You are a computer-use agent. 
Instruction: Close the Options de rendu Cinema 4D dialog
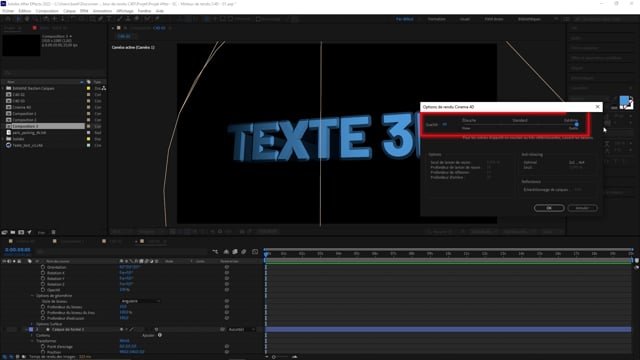[598, 107]
